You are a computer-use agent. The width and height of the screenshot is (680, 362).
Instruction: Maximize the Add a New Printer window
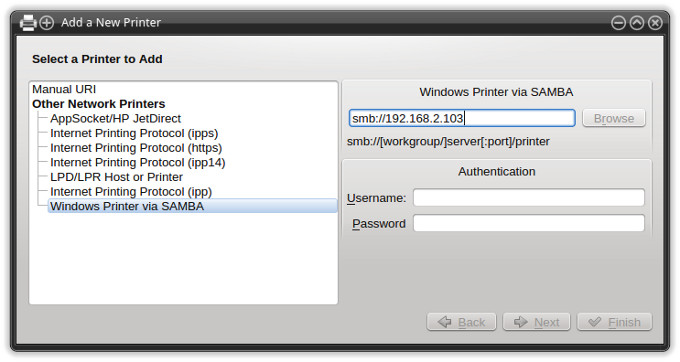click(x=637, y=23)
